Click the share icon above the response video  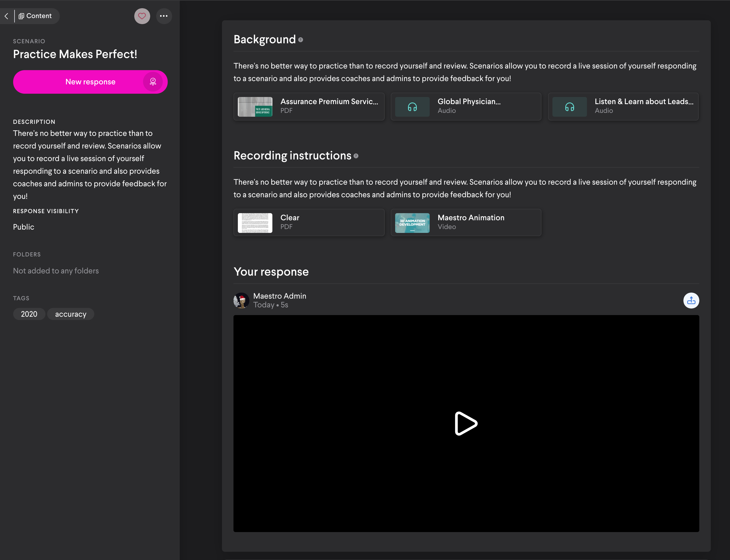(x=691, y=300)
